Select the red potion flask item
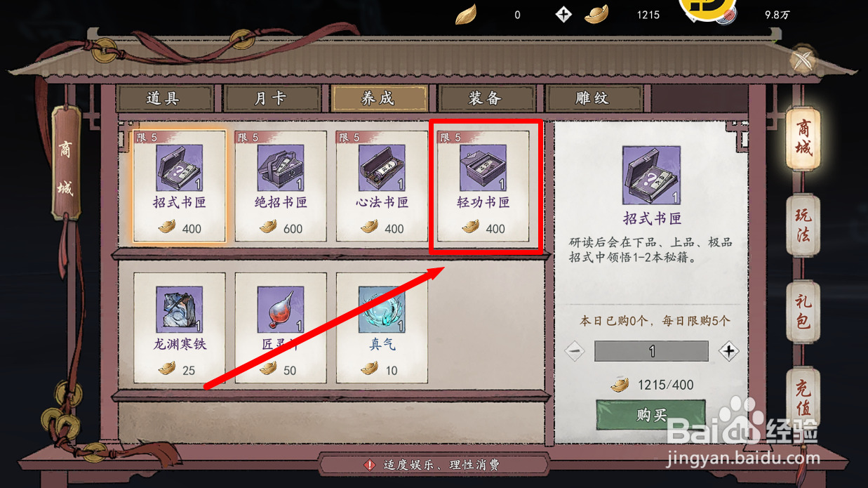 (x=281, y=328)
